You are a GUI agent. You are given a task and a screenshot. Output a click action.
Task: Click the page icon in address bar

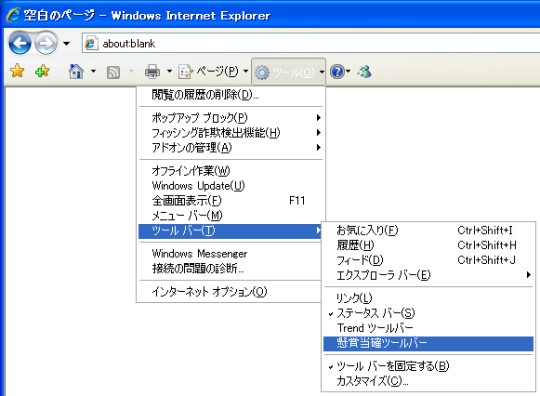coord(91,43)
